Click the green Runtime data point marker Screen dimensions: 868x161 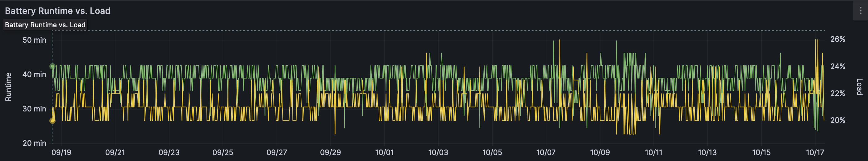click(52, 66)
